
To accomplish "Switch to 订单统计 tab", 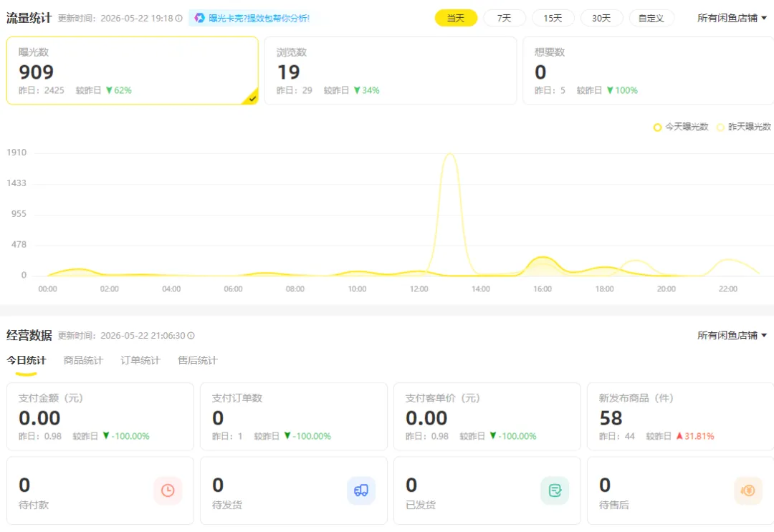I will (140, 360).
